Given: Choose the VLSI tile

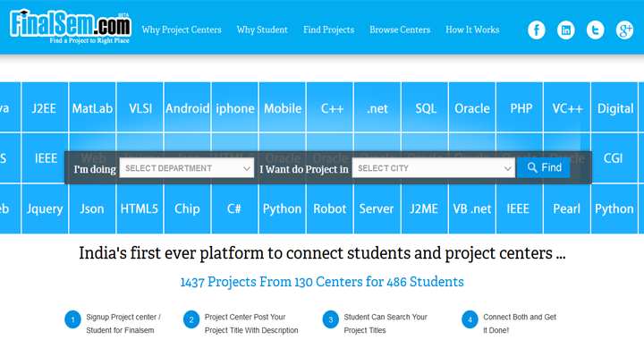Looking at the screenshot, I should (140, 107).
